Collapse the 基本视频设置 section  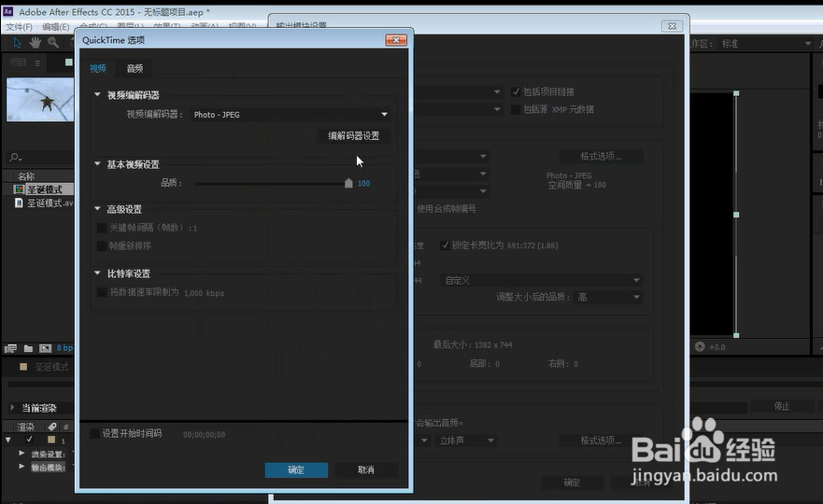click(97, 163)
